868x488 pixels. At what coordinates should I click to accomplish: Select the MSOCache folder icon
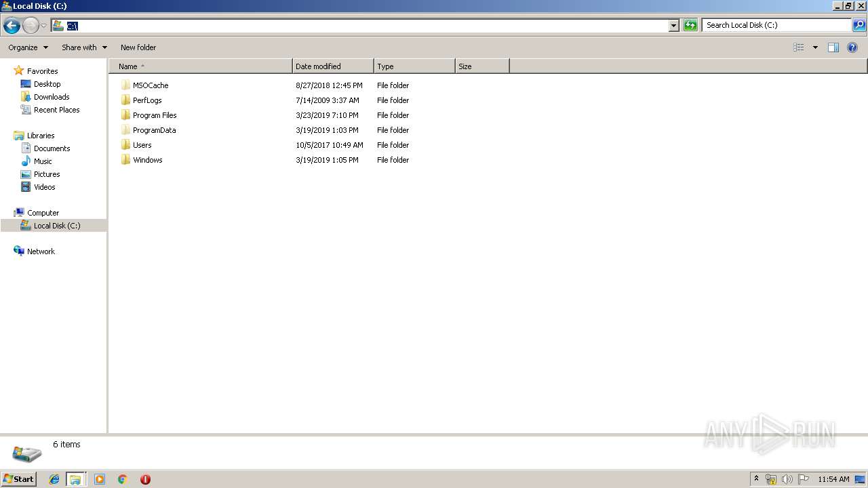tap(125, 85)
